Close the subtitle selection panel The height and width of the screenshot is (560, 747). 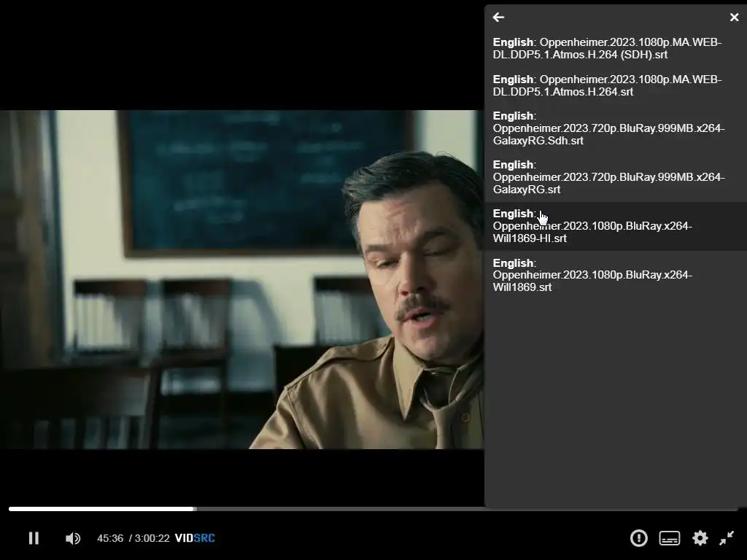(x=734, y=17)
